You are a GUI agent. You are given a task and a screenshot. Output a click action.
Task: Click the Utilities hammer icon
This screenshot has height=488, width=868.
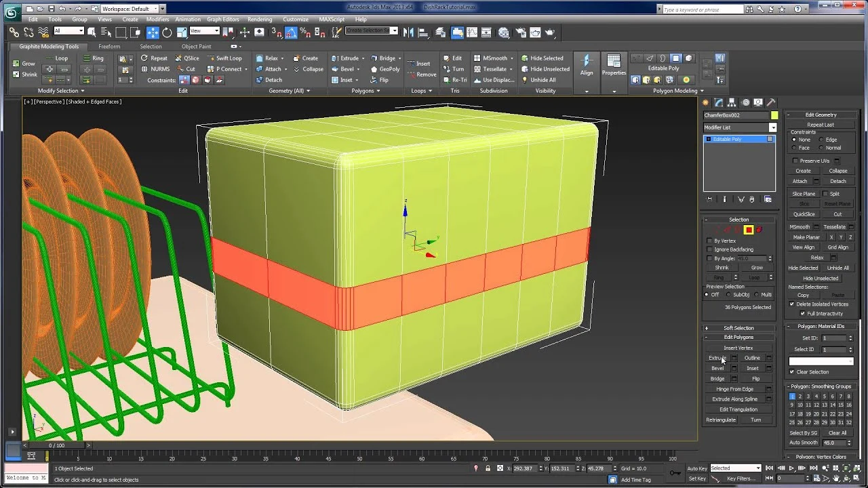(771, 102)
